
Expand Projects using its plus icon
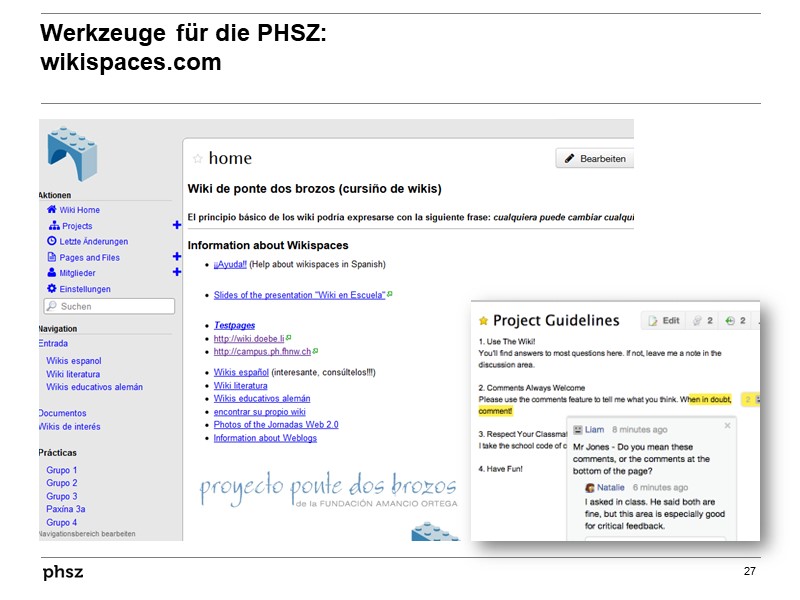[177, 224]
